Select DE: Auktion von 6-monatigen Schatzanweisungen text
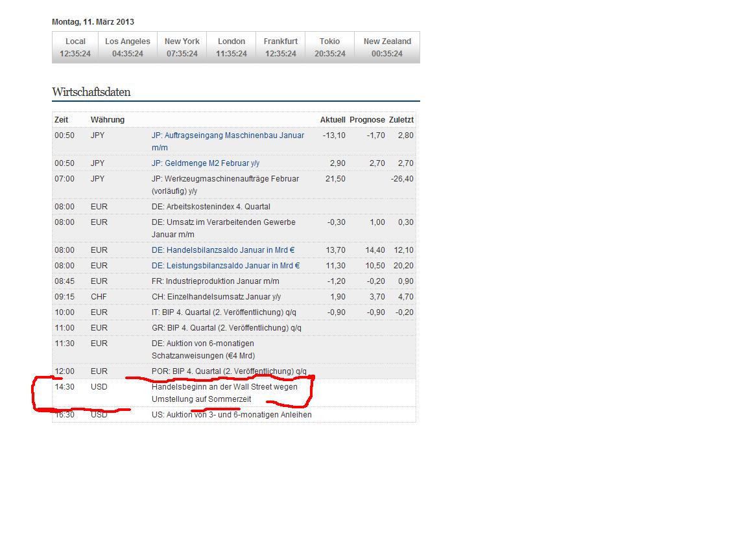 (204, 349)
